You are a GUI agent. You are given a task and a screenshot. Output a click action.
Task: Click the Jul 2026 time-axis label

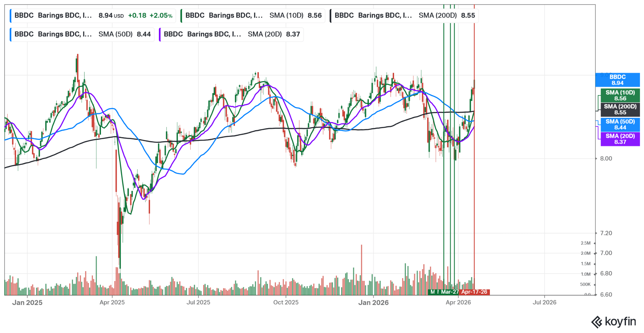click(544, 302)
